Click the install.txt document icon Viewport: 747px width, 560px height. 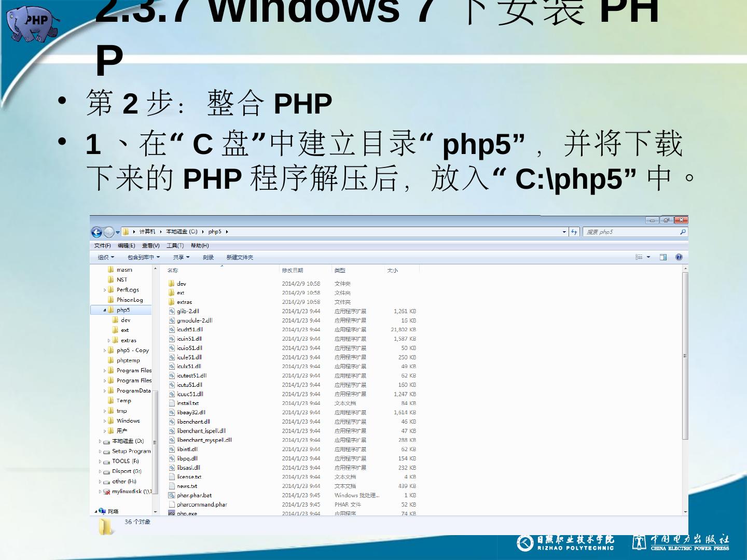172,403
